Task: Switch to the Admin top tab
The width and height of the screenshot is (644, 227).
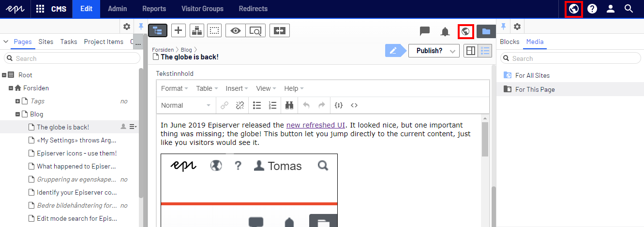Action: pyautogui.click(x=118, y=9)
